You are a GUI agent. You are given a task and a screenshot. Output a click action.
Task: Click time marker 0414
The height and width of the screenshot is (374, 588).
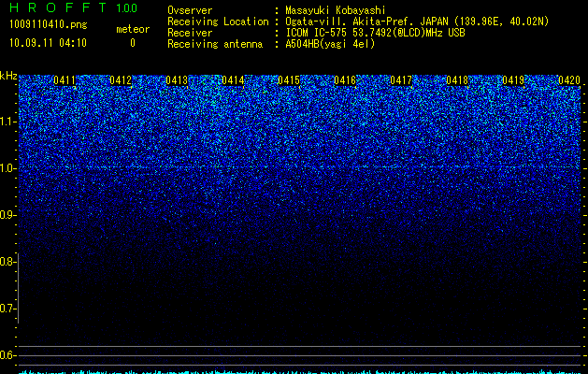click(233, 80)
